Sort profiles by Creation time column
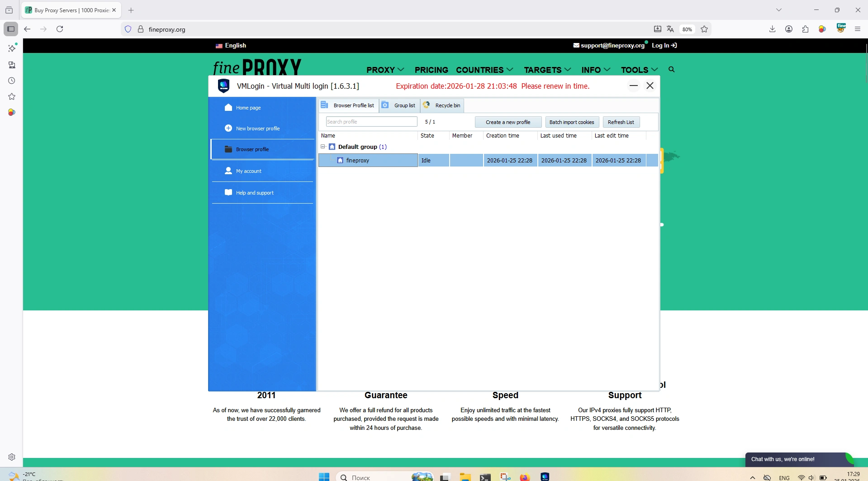The image size is (868, 481). (510, 136)
